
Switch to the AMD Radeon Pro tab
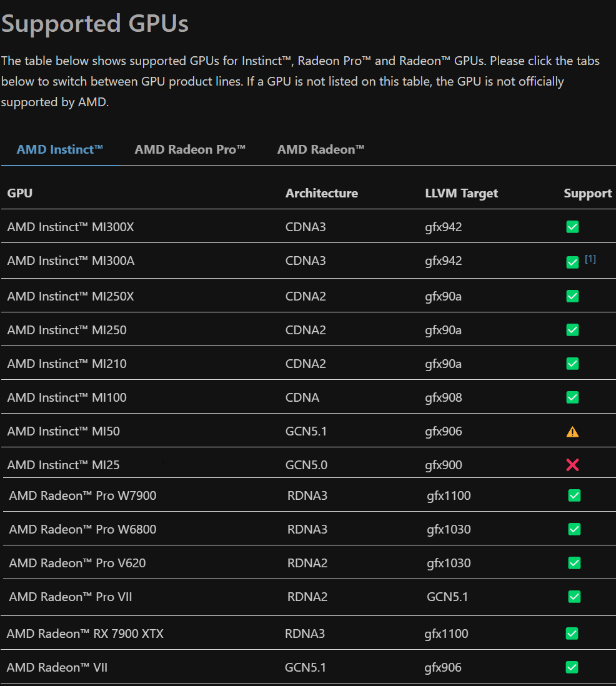190,149
